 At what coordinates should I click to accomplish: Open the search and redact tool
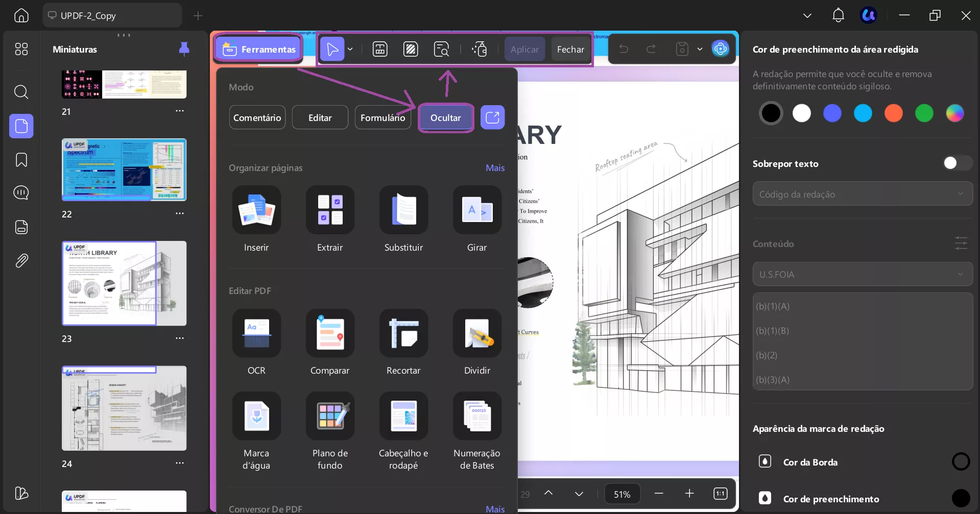tap(441, 49)
